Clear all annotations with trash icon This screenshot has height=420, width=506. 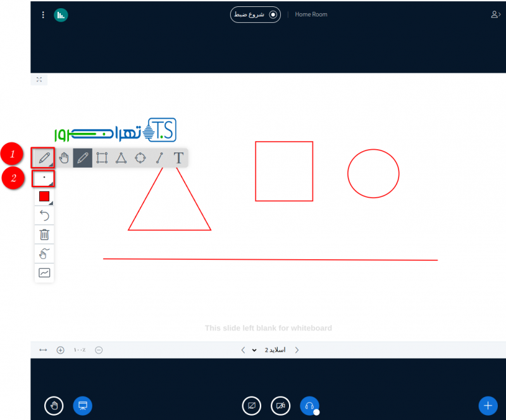coord(44,235)
